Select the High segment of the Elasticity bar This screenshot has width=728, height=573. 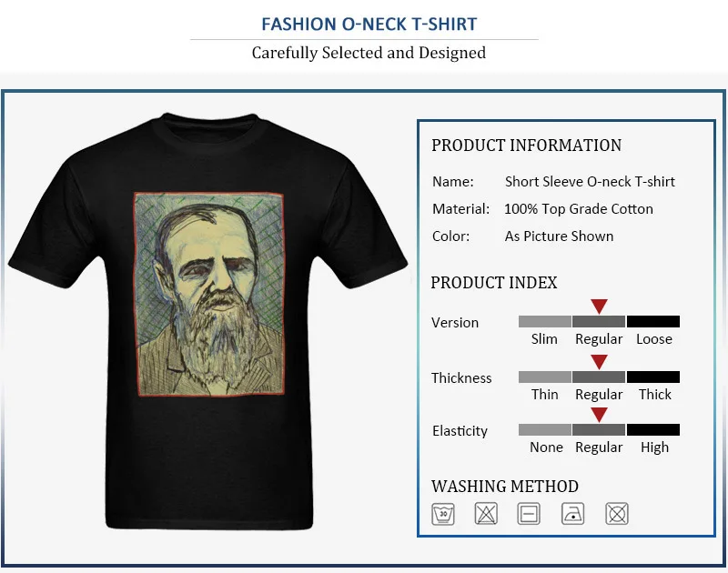[653, 429]
